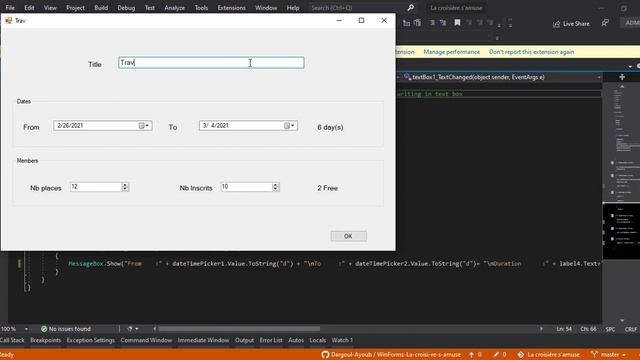Click in the Title text box
640x360 pixels.
(x=211, y=62)
